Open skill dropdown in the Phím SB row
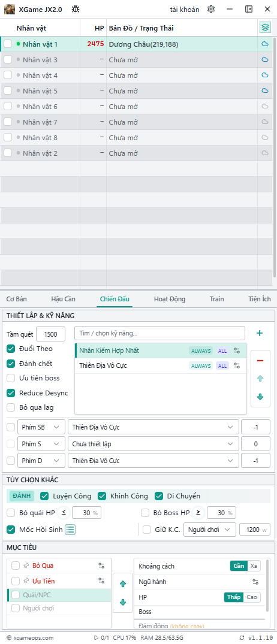This screenshot has width=277, height=644. [x=153, y=427]
